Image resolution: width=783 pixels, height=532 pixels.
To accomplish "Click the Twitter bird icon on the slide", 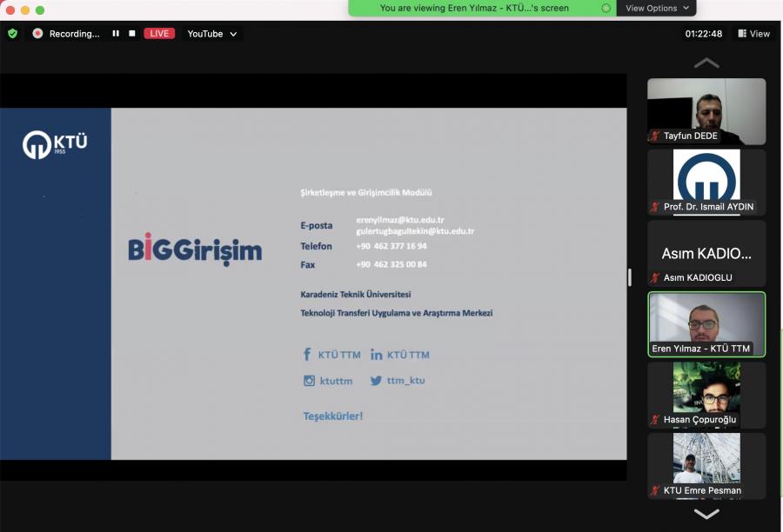I will [x=376, y=381].
